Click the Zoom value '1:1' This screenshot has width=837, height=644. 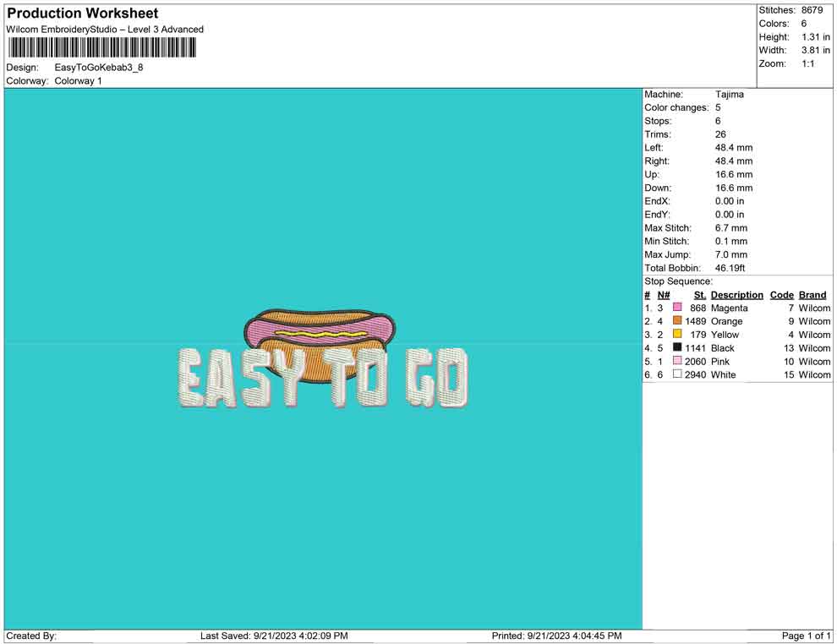pyautogui.click(x=808, y=63)
